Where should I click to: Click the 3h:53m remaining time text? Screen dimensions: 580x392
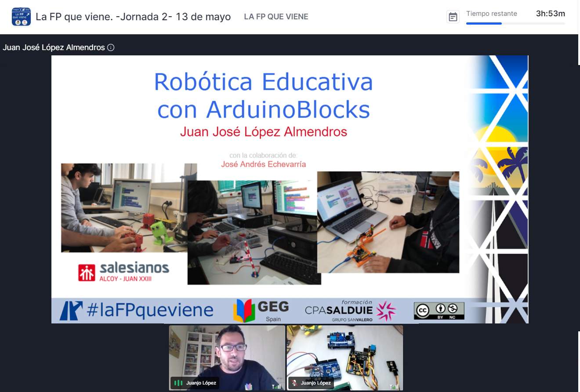point(550,14)
